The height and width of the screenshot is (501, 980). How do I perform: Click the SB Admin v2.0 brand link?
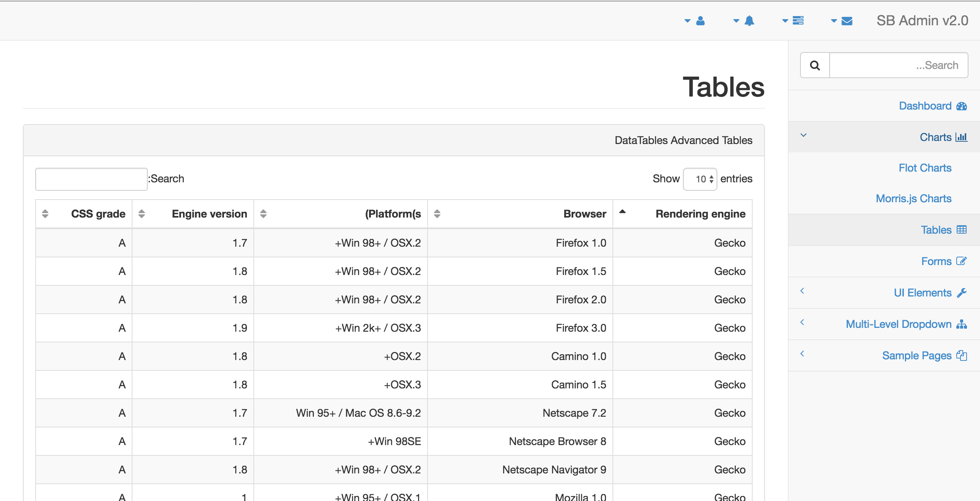pos(922,21)
